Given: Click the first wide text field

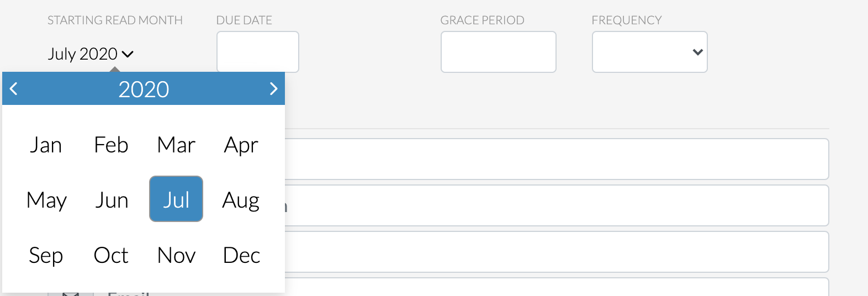Looking at the screenshot, I should click(557, 159).
